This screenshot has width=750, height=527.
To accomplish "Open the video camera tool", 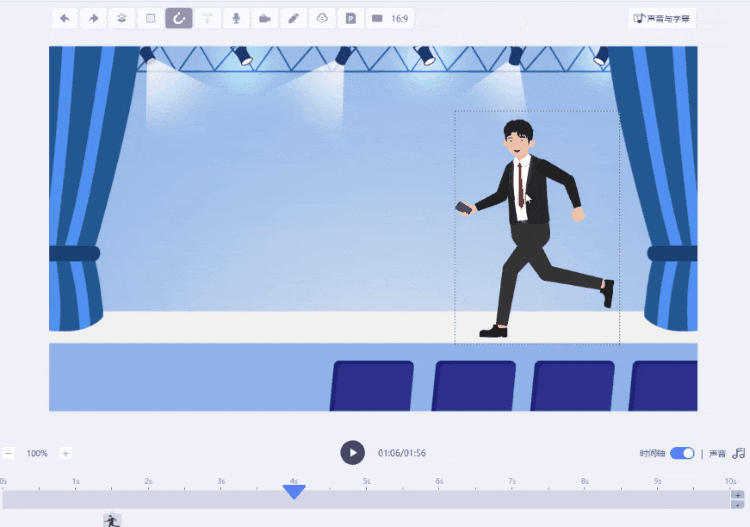I will (265, 19).
